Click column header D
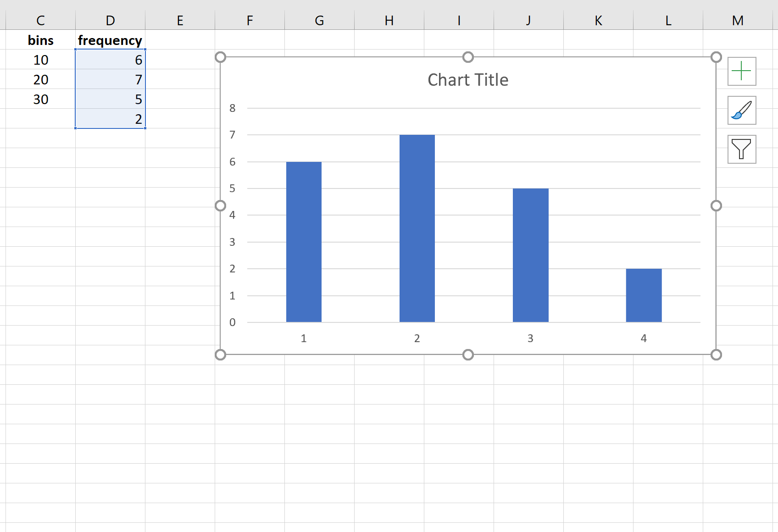This screenshot has width=778, height=532. [110, 20]
